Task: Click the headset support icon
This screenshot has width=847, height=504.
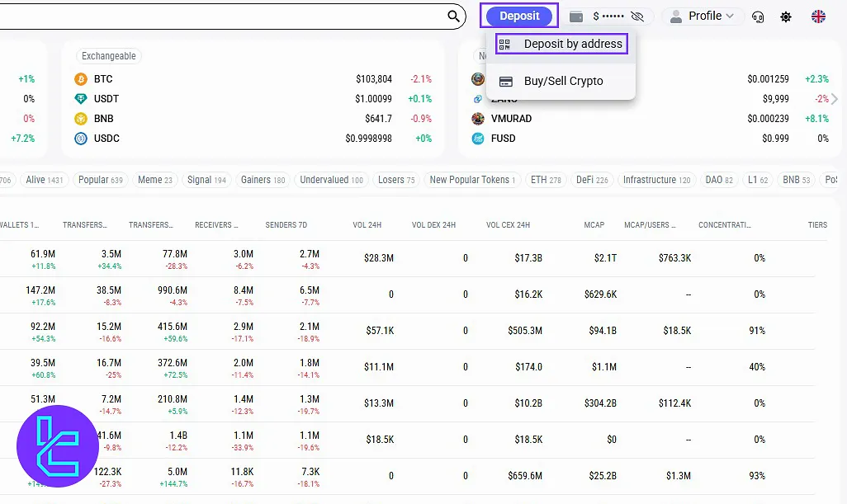Action: [759, 16]
